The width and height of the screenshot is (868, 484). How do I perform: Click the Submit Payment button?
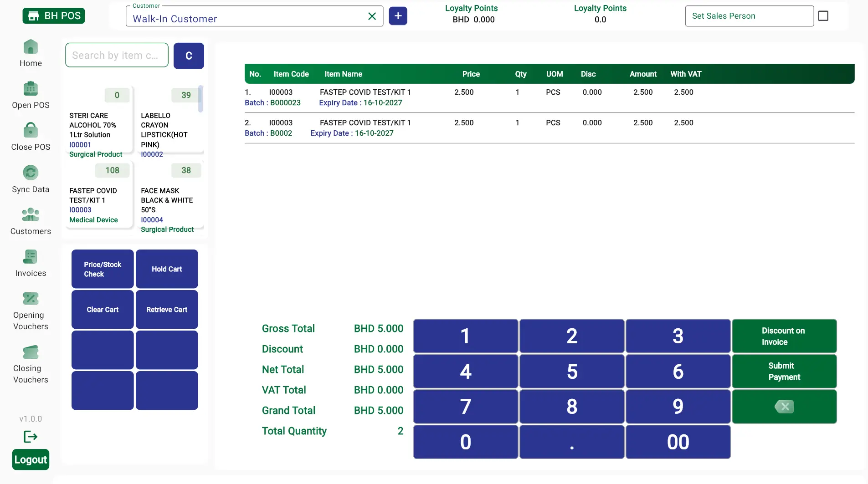pos(784,372)
